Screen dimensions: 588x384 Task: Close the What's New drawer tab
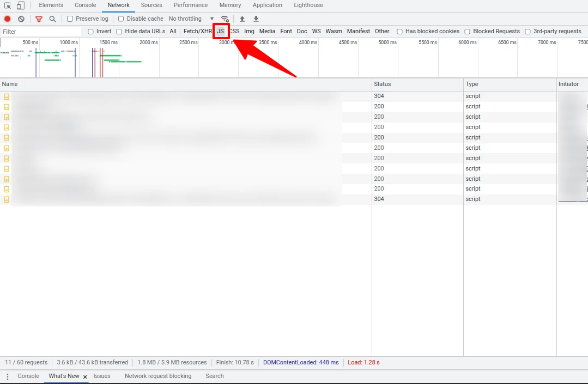pyautogui.click(x=85, y=377)
